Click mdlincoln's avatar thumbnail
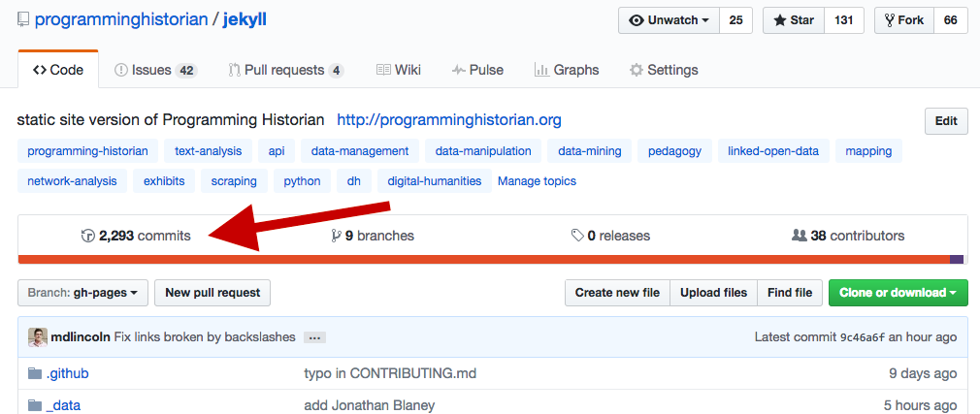Image resolution: width=980 pixels, height=414 pixels. click(38, 337)
